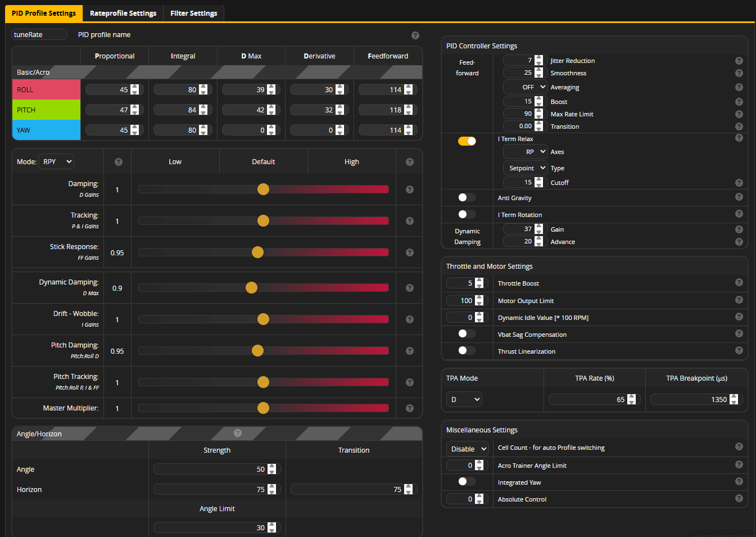Turn on Thrust Linearization
756x537 pixels.
467,351
